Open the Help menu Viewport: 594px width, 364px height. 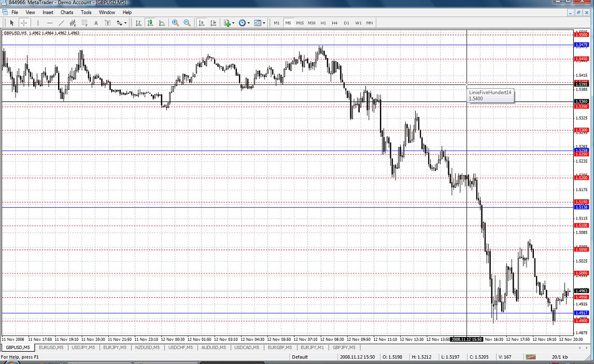(127, 12)
